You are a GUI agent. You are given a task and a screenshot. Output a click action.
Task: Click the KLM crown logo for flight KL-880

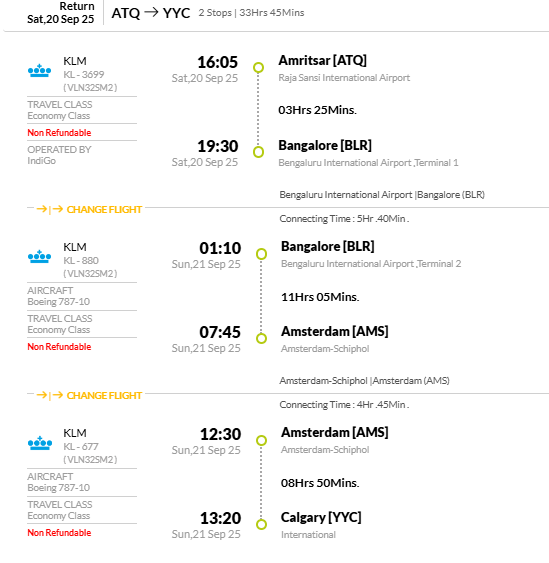[x=39, y=257]
